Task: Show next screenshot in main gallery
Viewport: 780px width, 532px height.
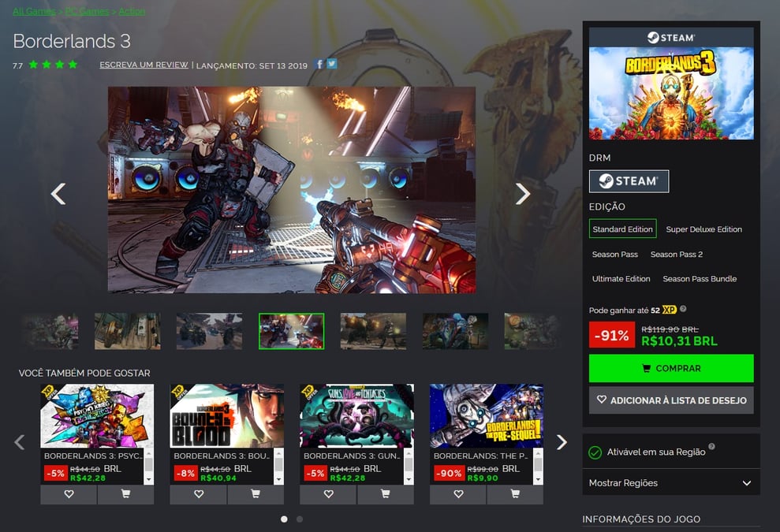Action: click(x=522, y=194)
